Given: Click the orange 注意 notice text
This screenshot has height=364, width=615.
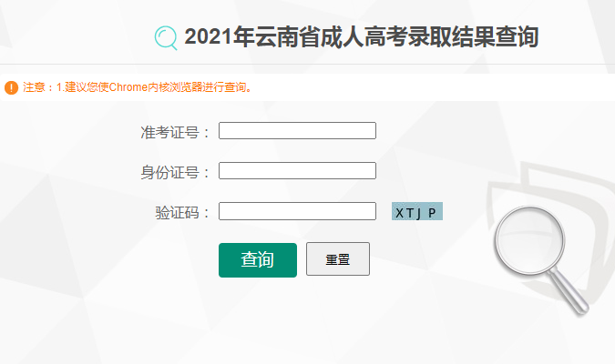Looking at the screenshot, I should click(x=138, y=87).
